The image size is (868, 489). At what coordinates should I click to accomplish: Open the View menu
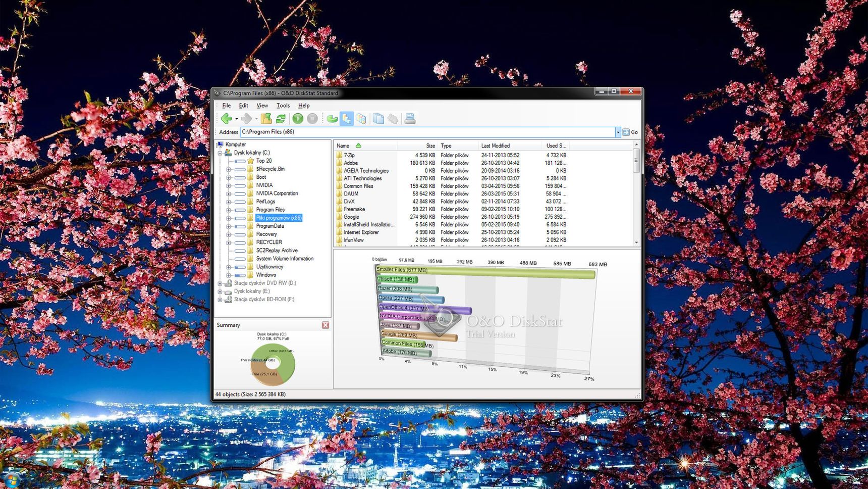point(262,106)
